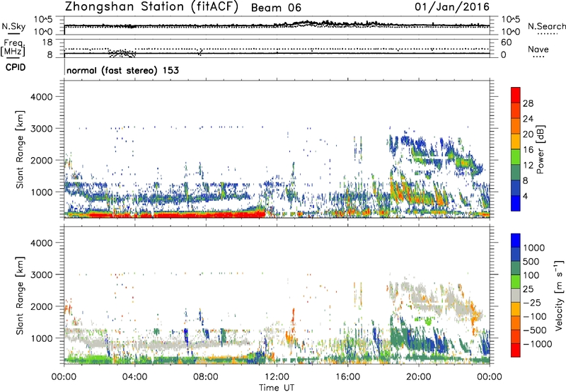Select the bright blue bottom segment of Power colorbar
This screenshot has height=392, width=566.
coord(516,204)
